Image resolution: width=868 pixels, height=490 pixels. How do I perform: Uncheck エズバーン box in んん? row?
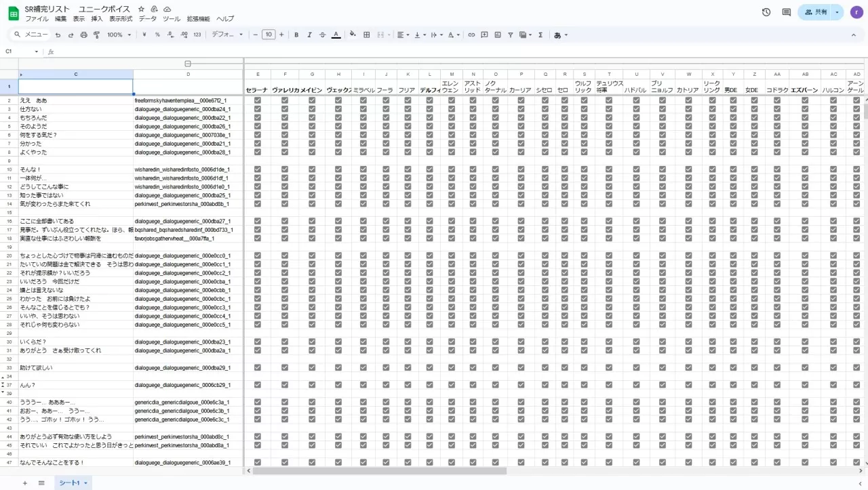pos(805,384)
